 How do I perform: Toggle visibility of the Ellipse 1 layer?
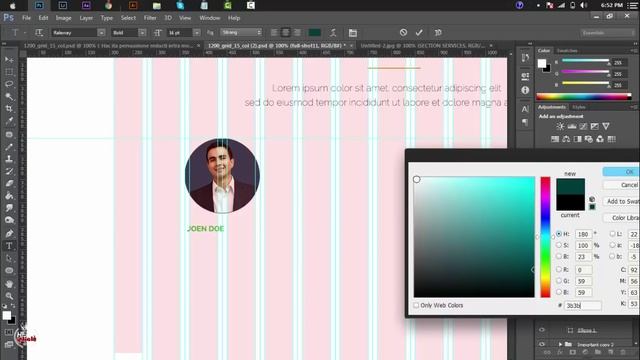point(542,330)
